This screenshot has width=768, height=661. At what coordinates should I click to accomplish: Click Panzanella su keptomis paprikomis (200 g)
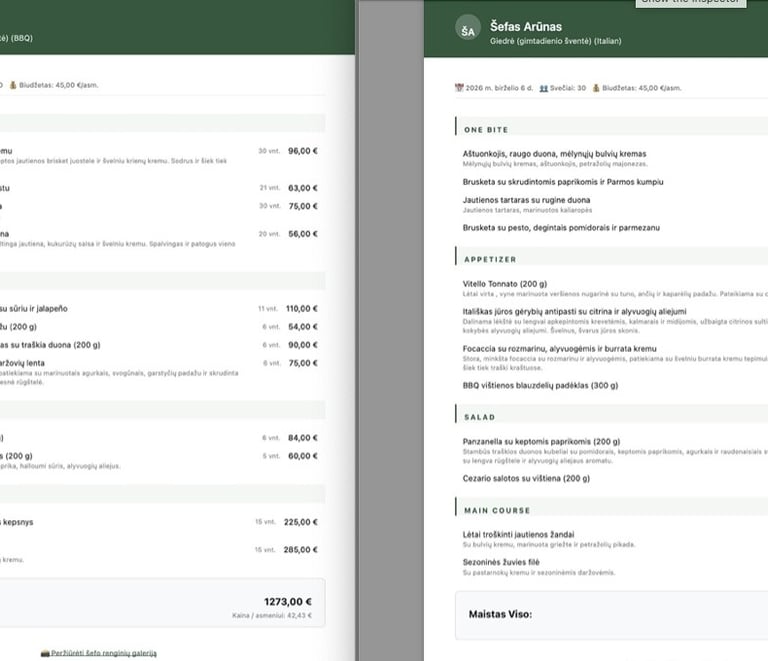[x=541, y=442]
